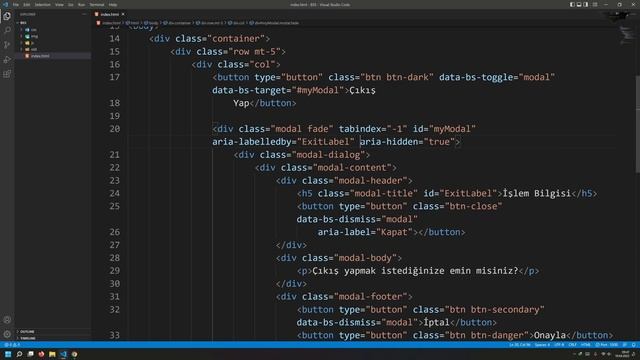Select the index.html editor tab
Screen dimensions: 640x360
(x=109, y=14)
